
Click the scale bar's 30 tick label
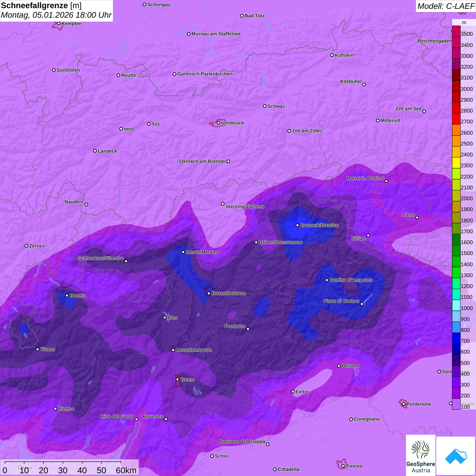pos(63,471)
